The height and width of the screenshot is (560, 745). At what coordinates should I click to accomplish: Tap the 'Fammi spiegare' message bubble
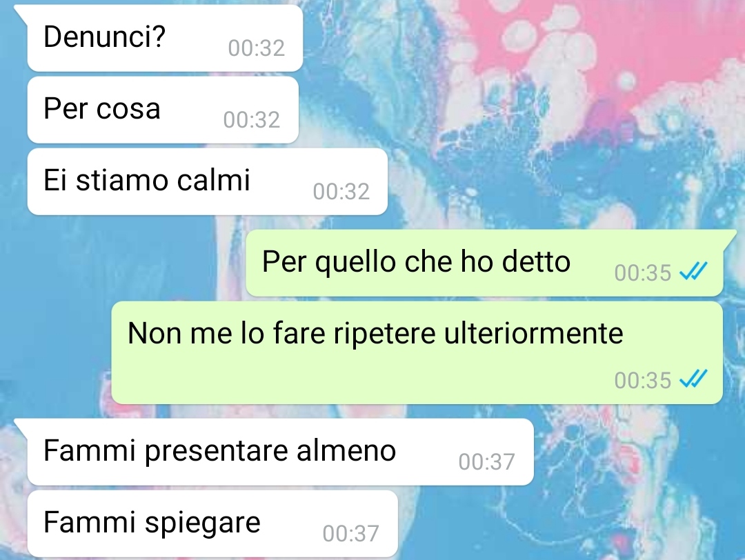point(212,523)
